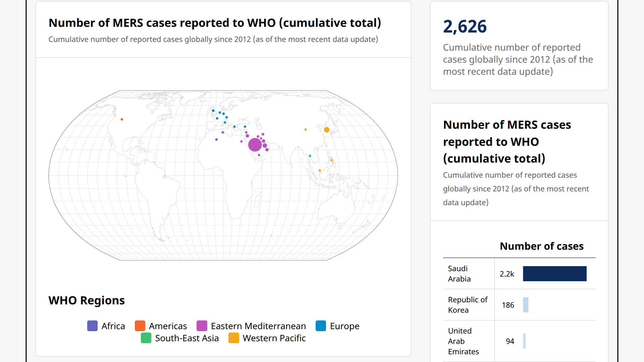The width and height of the screenshot is (644, 362).
Task: Click the 2,626 cumulative cases figure
Action: click(465, 26)
